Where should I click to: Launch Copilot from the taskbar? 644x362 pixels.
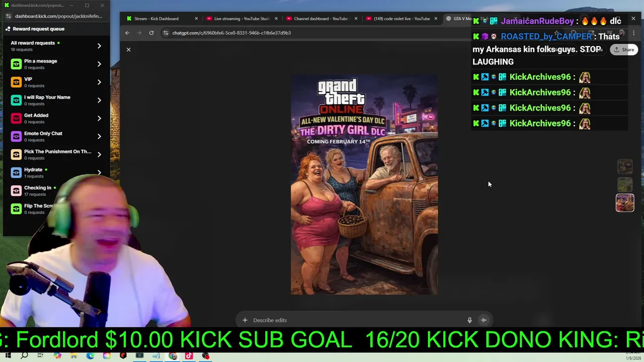click(57, 356)
